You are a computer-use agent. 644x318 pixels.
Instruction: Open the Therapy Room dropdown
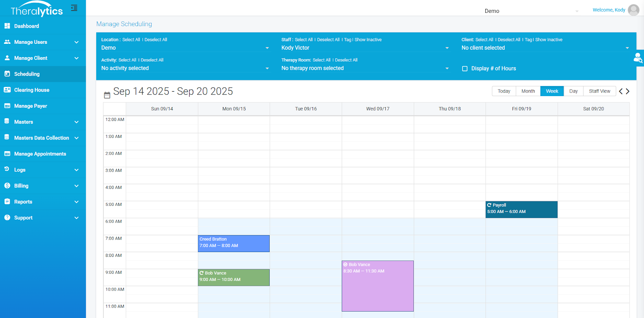tap(365, 68)
